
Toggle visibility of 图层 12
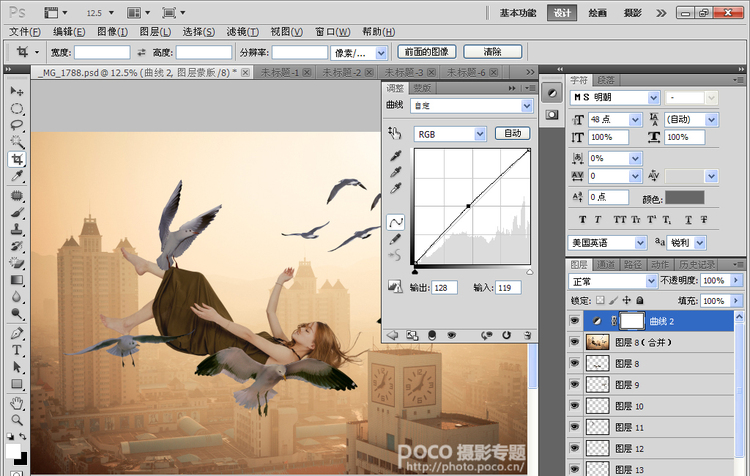[574, 448]
